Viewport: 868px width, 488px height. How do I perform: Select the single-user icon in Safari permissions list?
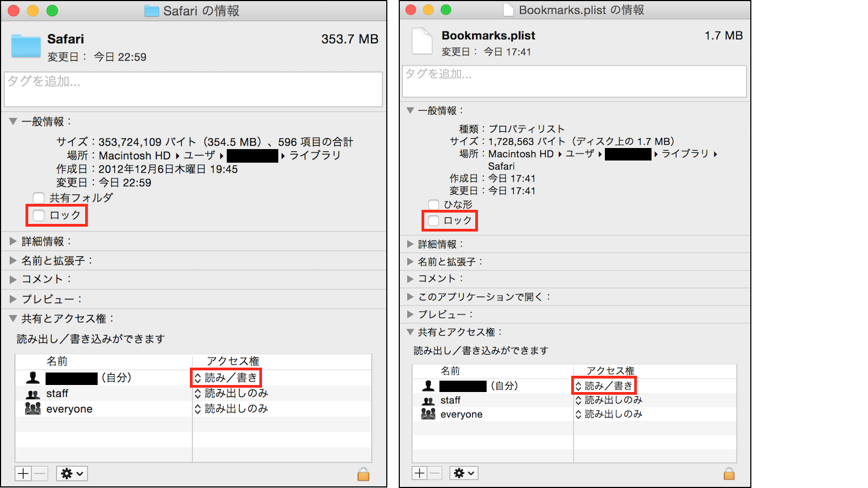33,377
